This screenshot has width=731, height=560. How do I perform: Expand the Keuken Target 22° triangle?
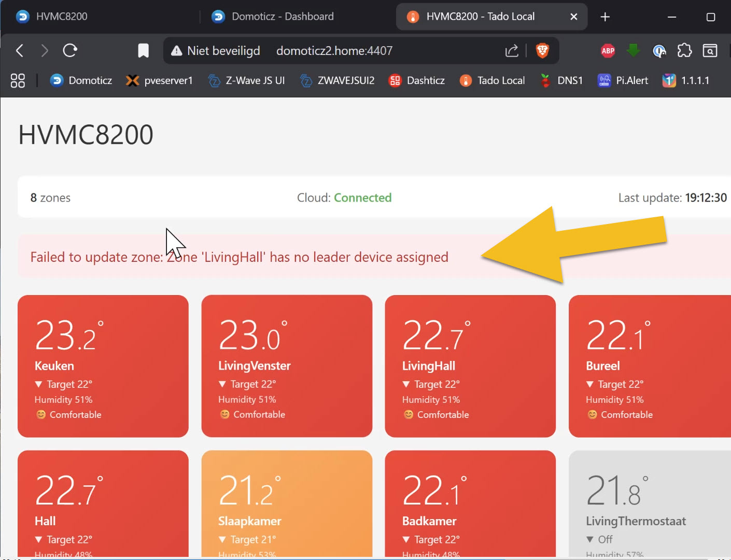[x=38, y=384]
